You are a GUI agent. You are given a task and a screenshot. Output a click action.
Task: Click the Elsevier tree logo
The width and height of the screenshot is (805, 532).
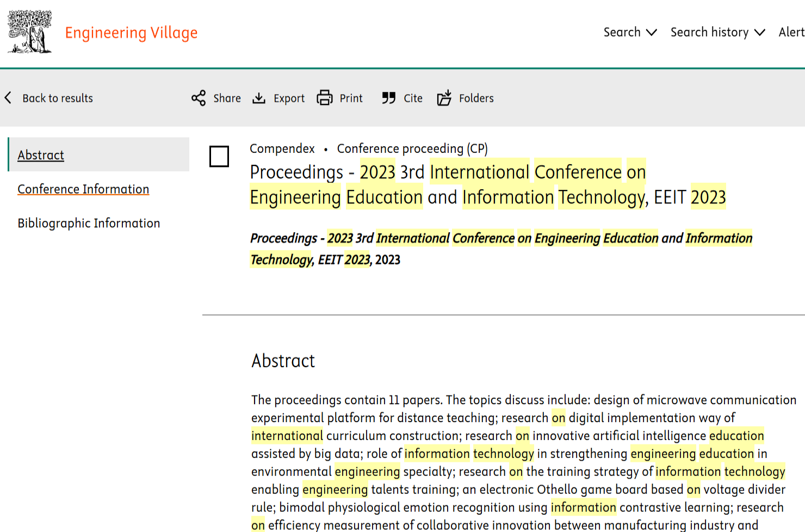30,32
